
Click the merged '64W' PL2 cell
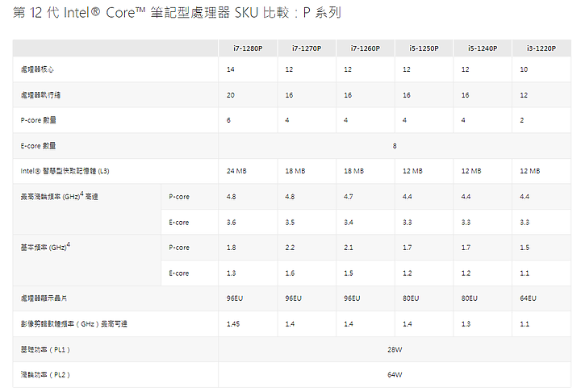[x=395, y=374]
